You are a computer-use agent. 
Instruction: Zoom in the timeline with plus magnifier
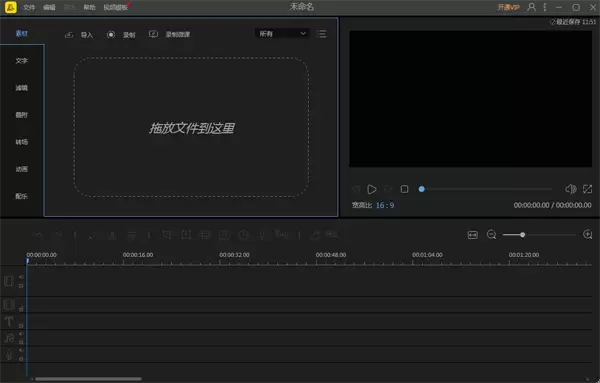point(587,234)
